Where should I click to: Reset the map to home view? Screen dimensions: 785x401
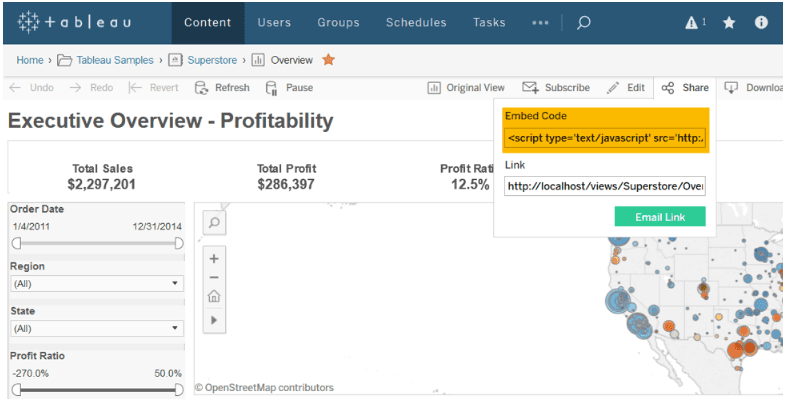click(x=214, y=297)
